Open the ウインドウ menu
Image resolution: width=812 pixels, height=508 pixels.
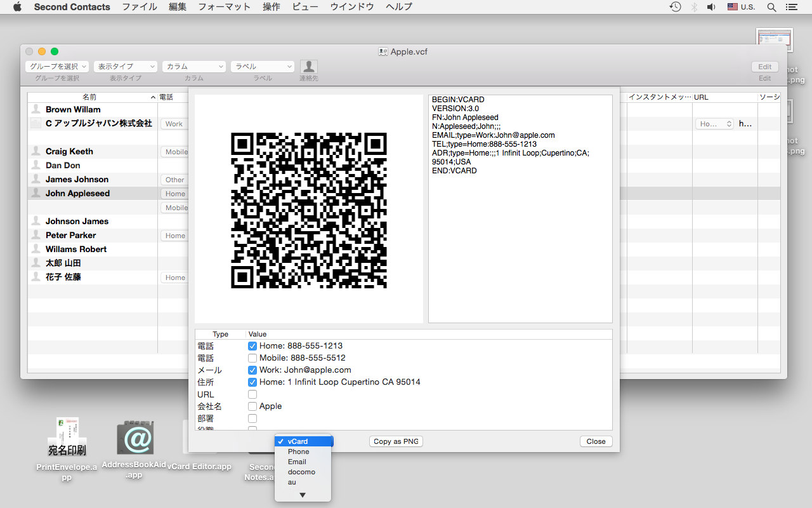[351, 7]
